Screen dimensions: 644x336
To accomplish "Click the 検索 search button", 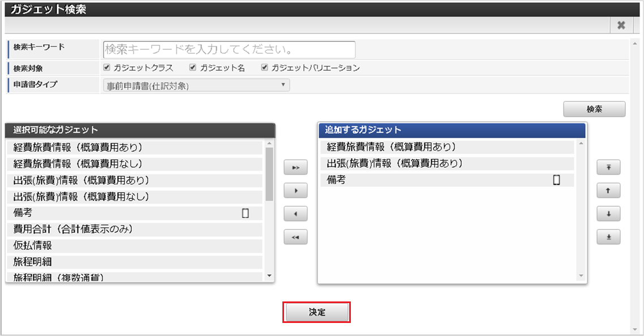I will [594, 109].
